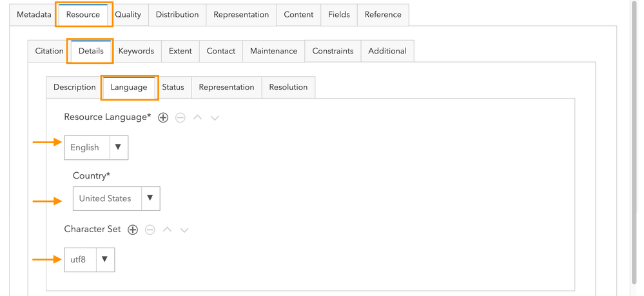Add a new Character Set entry

[x=133, y=230]
